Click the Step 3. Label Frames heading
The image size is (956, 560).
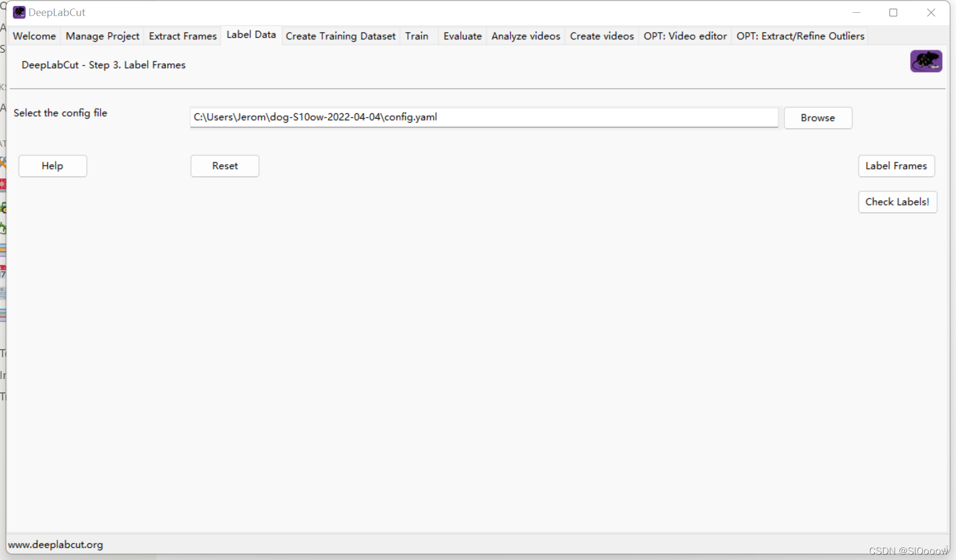tap(104, 65)
